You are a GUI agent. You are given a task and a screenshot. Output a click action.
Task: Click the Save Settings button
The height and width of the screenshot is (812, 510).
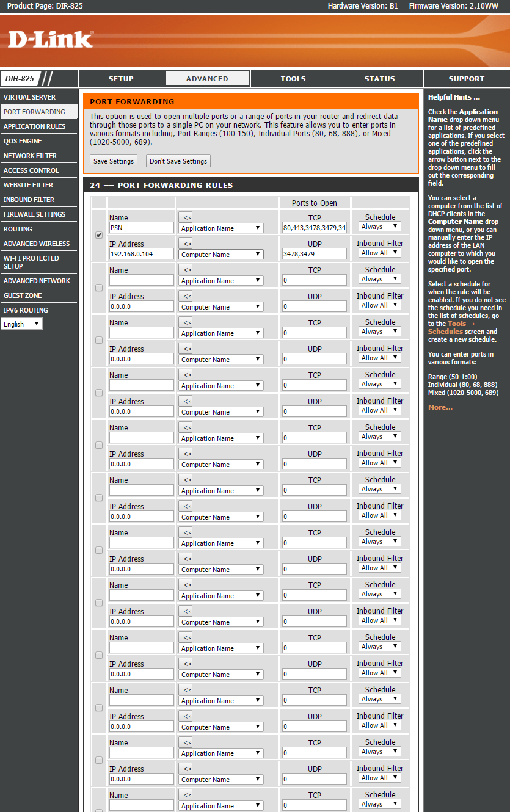pyautogui.click(x=113, y=161)
